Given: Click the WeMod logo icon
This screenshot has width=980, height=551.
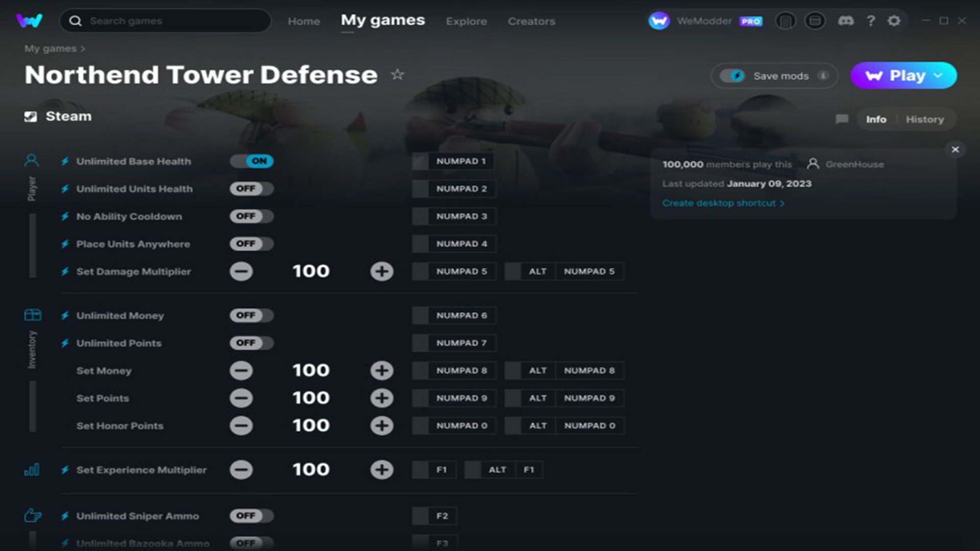Looking at the screenshot, I should coord(29,21).
